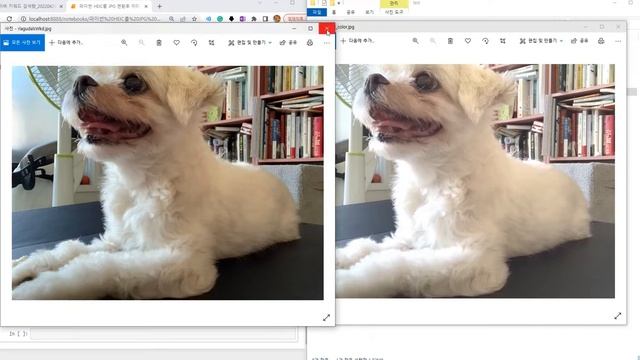The height and width of the screenshot is (360, 640).
Task: Click the Share button in right Photos window
Action: tap(580, 41)
